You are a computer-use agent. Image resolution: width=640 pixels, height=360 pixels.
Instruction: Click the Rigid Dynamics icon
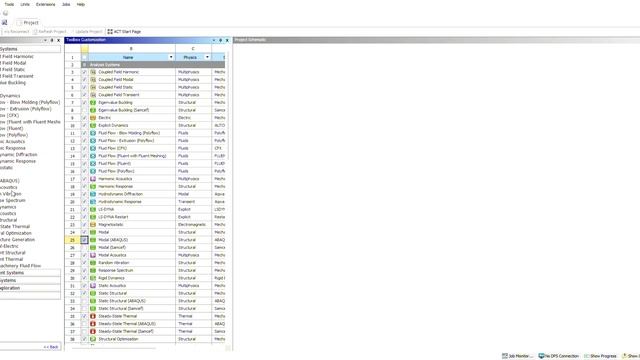[x=93, y=278]
